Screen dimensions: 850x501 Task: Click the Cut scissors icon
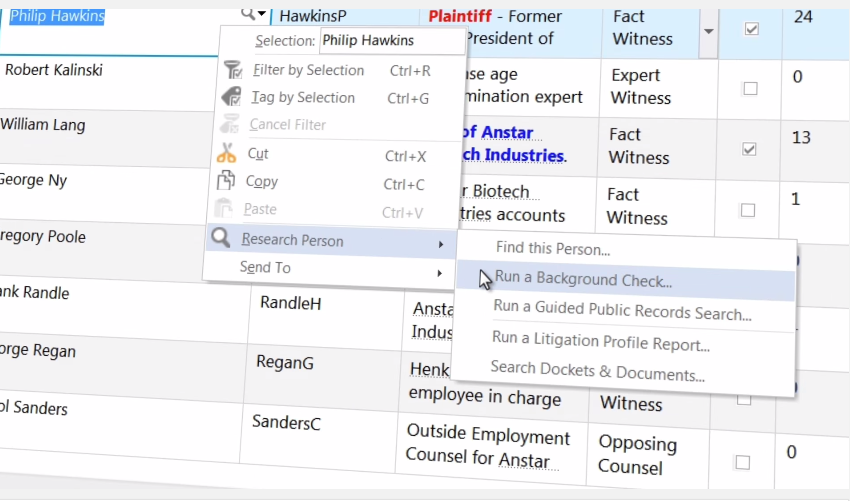(227, 153)
